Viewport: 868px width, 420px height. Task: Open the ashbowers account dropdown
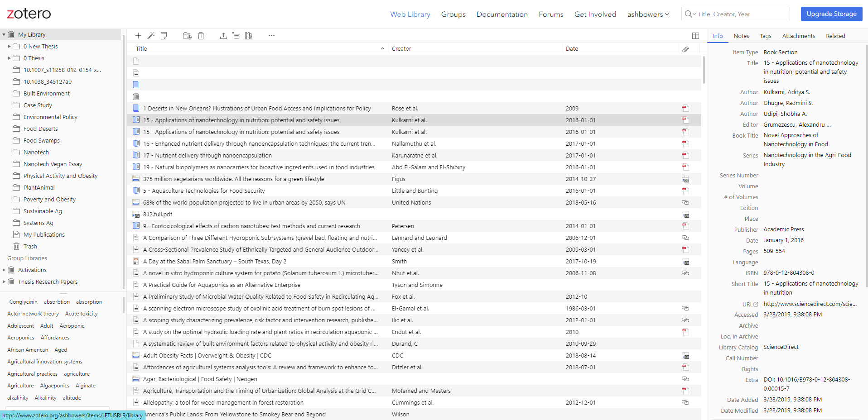(x=648, y=14)
